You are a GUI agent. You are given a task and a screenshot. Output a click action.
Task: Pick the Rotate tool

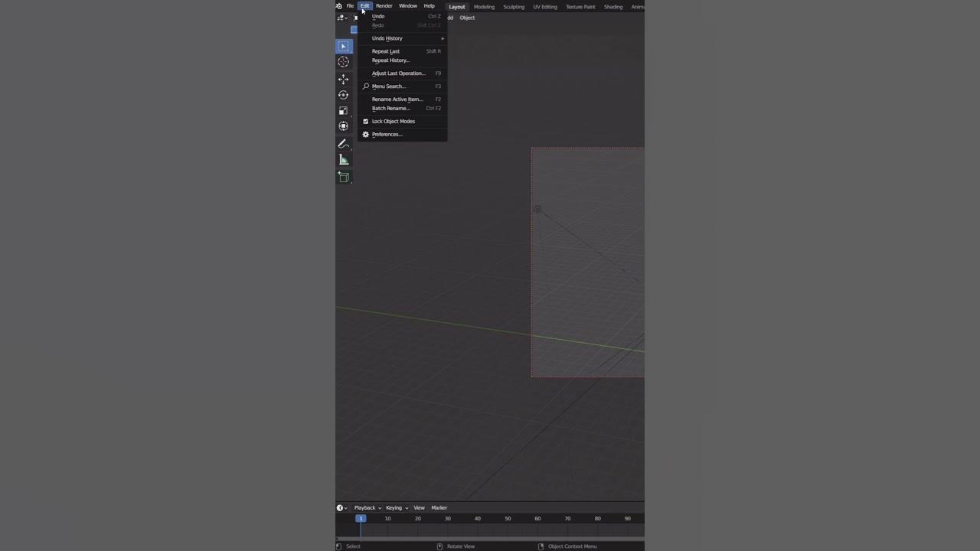point(344,95)
